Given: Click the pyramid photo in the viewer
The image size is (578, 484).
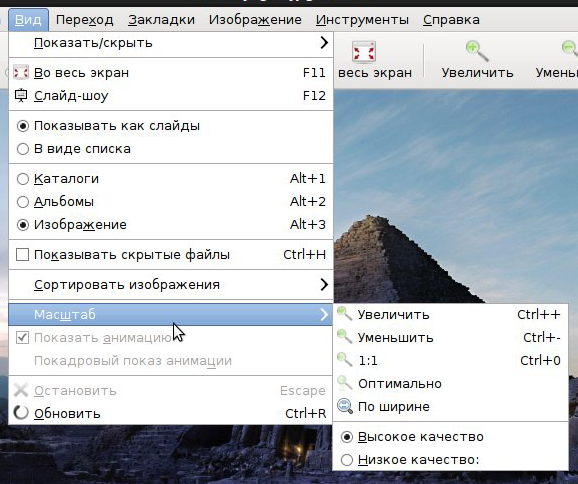Looking at the screenshot, I should [x=456, y=196].
